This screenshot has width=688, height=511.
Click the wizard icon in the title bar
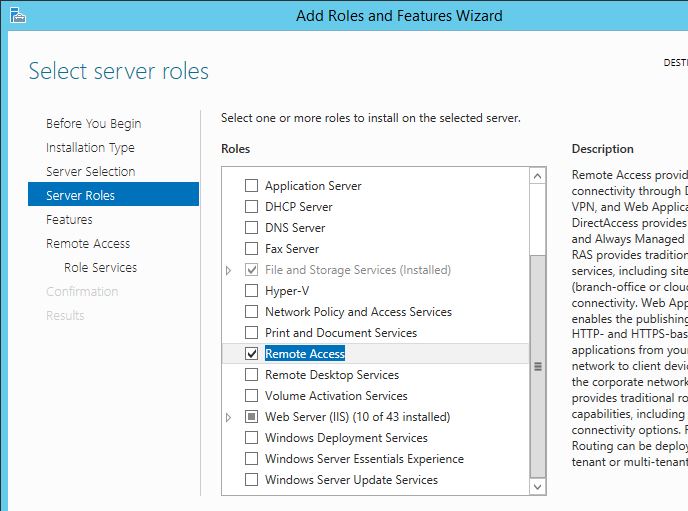coord(18,15)
